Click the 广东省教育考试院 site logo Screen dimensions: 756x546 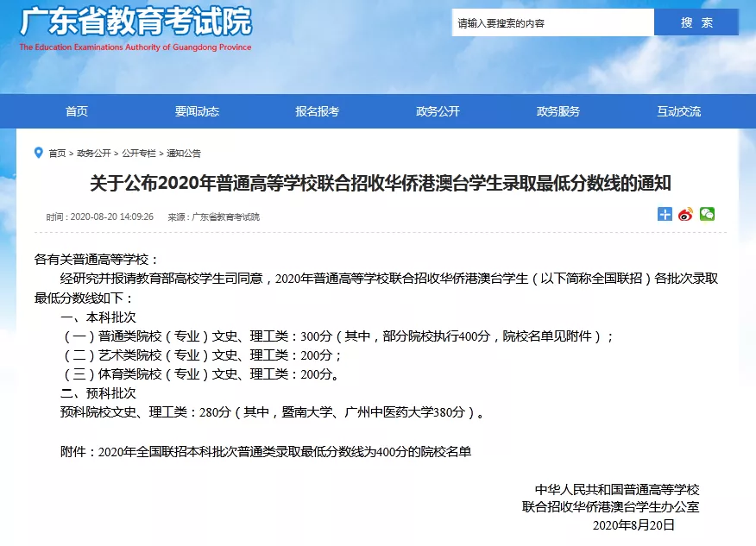tap(135, 22)
